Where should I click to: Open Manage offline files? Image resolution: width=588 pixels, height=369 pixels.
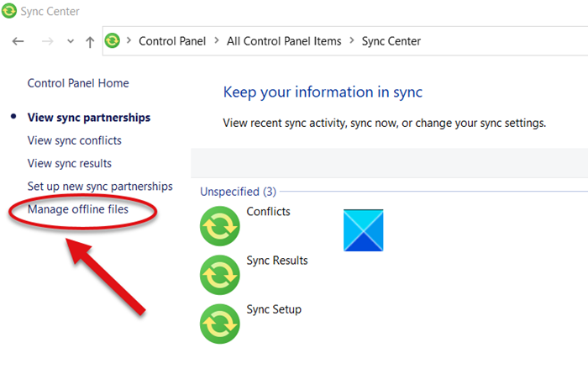(x=78, y=208)
